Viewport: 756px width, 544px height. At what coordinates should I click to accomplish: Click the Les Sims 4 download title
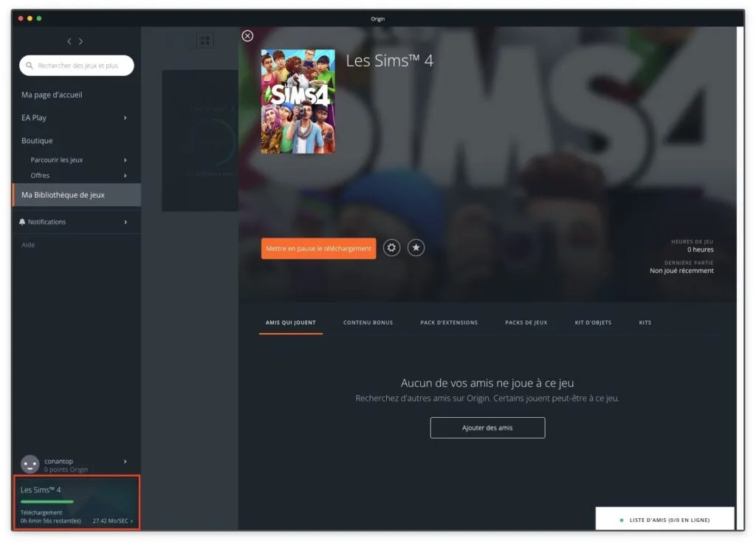(41, 489)
